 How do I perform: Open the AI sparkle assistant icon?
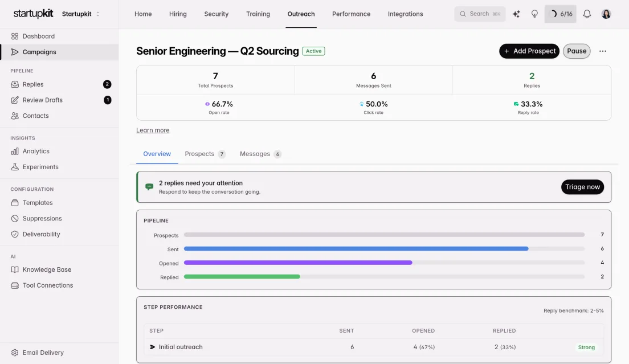pyautogui.click(x=516, y=14)
